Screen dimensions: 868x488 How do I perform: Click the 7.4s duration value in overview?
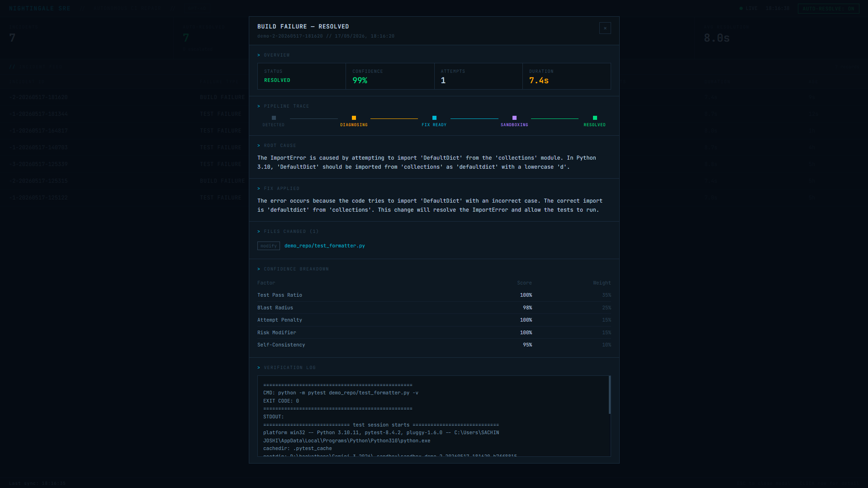tap(539, 81)
